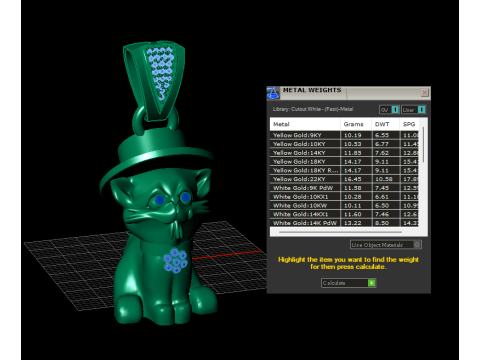
Task: Sort by the Grams column header
Action: (x=356, y=124)
